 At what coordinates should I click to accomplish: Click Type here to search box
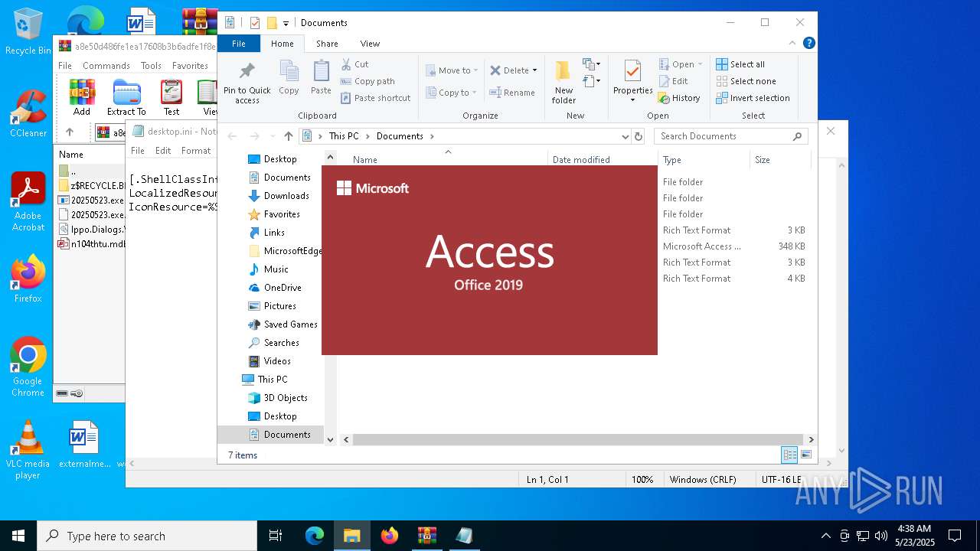pyautogui.click(x=147, y=536)
